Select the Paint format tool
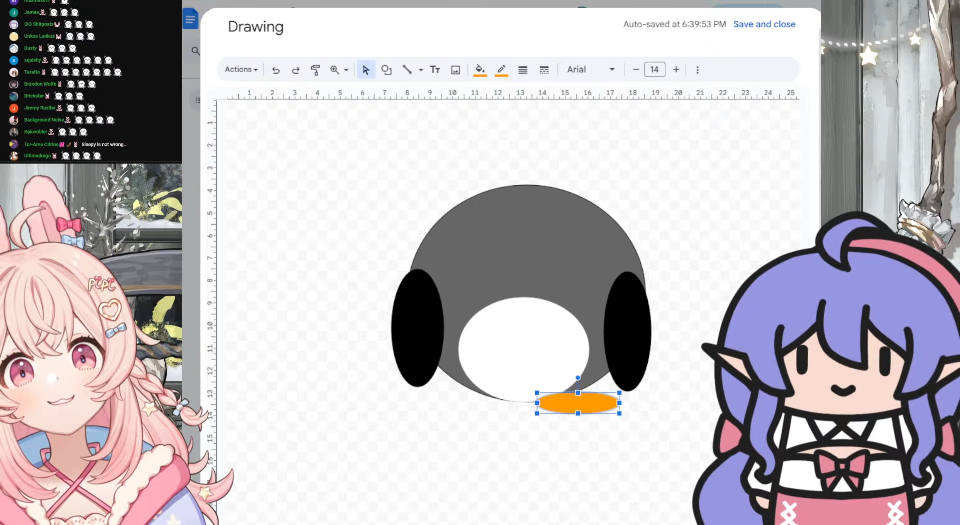The width and height of the screenshot is (960, 525). 315,70
